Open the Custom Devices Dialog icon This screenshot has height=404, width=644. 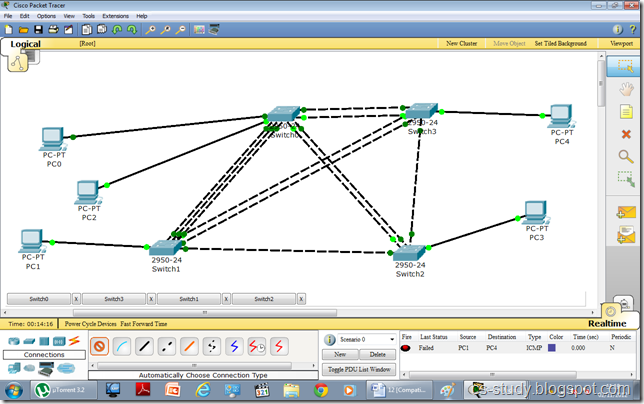point(214,29)
